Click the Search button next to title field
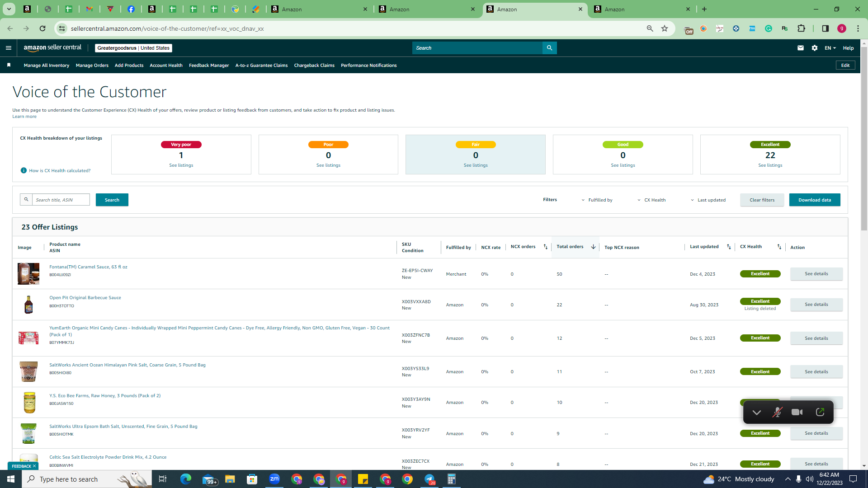Screen dimensions: 868x488 112,200
